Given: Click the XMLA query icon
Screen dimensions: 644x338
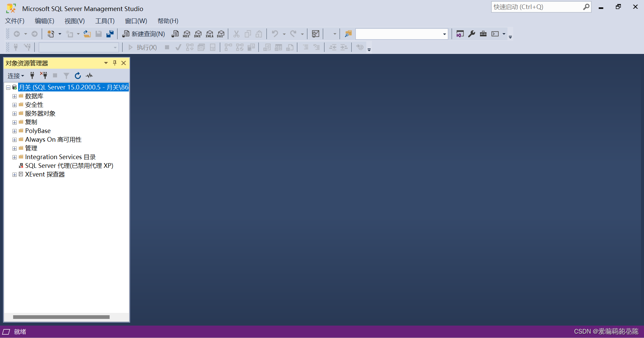Looking at the screenshot, I should [210, 34].
